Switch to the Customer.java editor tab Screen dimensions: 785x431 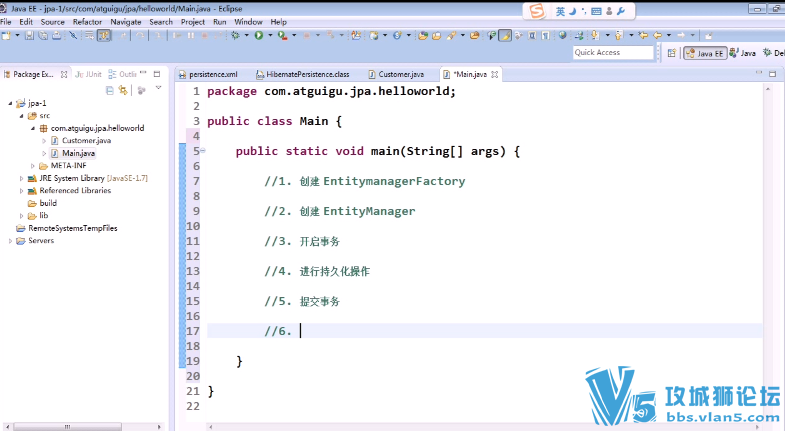(397, 74)
